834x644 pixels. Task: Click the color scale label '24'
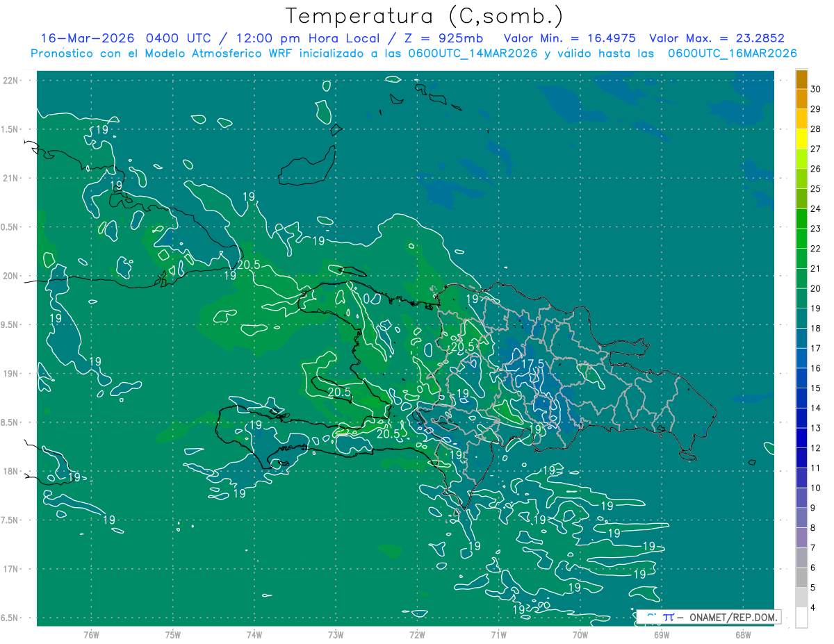point(816,208)
